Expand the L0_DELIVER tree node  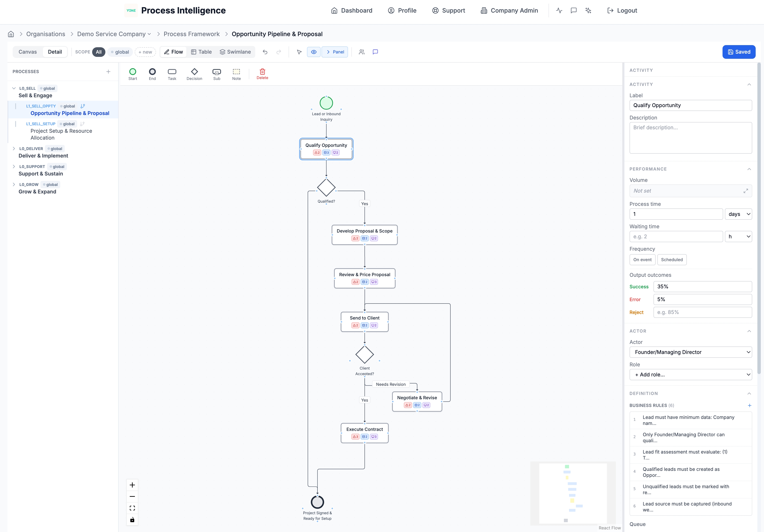[14, 148]
